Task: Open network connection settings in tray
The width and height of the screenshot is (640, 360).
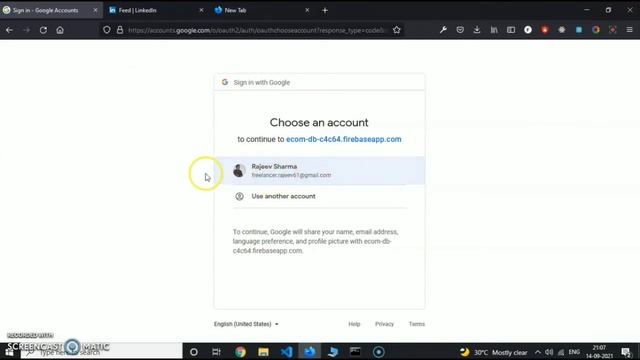Action: pyautogui.click(x=561, y=352)
